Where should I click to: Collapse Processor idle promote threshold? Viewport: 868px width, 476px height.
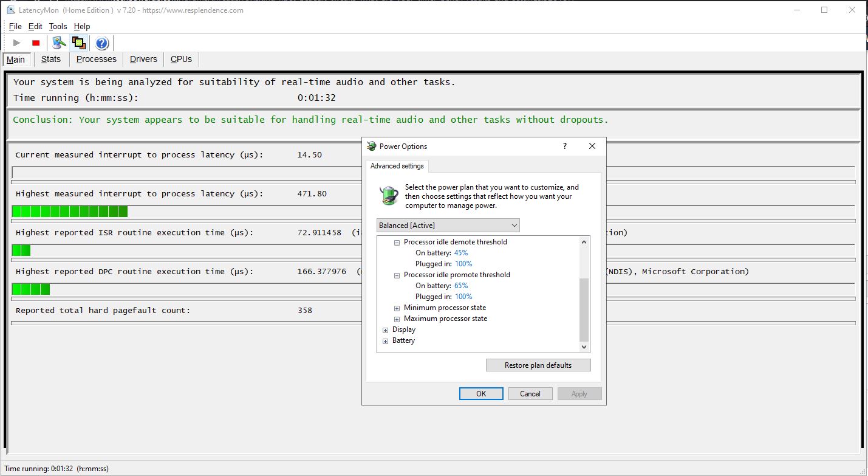click(397, 275)
